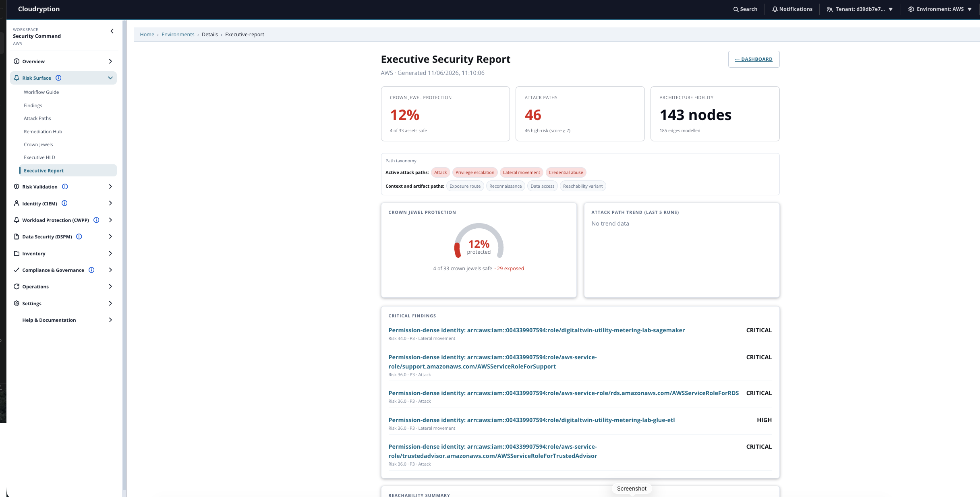Viewport: 980px width, 497px height.
Task: Click the Data Security document icon
Action: [x=17, y=236]
